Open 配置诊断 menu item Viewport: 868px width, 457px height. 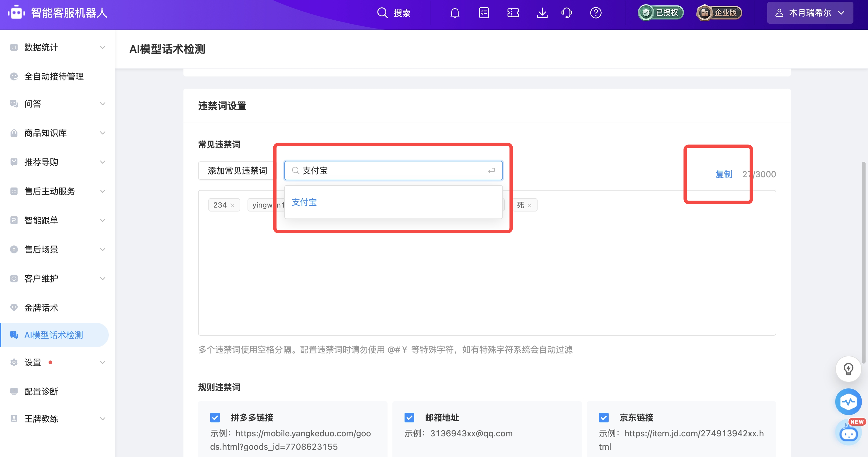[x=55, y=391]
